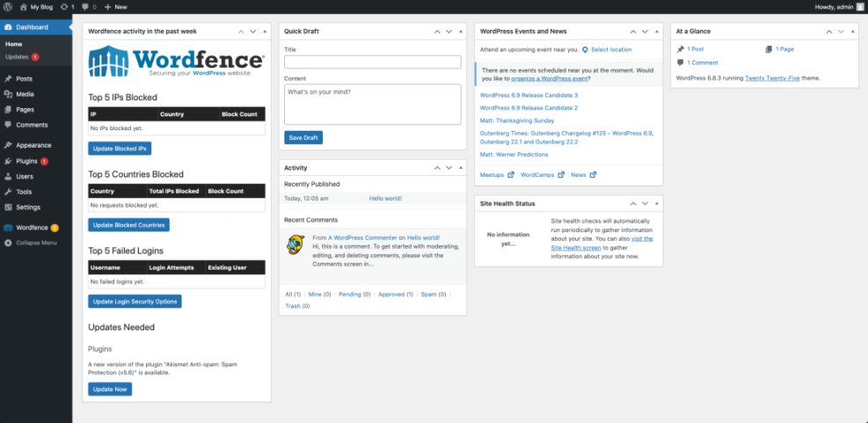Viewport: 868px width, 423px height.
Task: Open the updates indicator in admin bar
Action: 68,7
